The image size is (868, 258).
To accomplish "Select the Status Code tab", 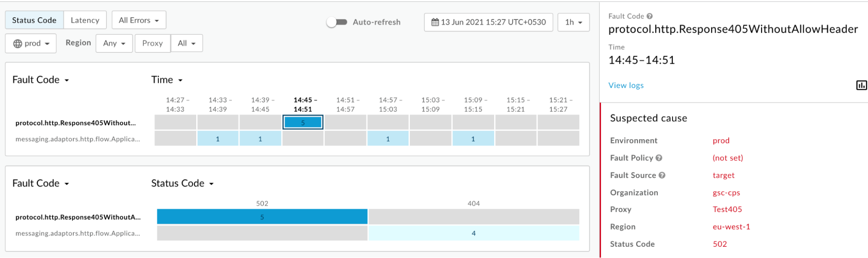I will [x=34, y=20].
